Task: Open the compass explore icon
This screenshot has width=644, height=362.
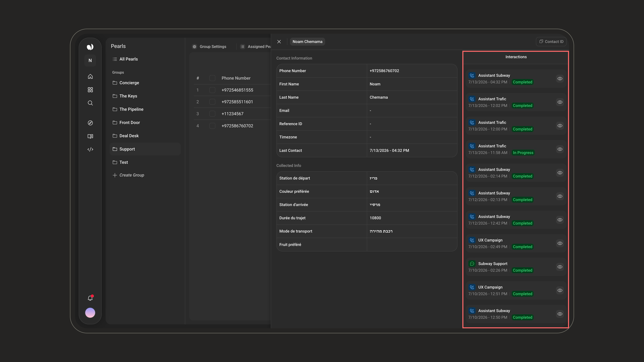Action: coord(90,123)
